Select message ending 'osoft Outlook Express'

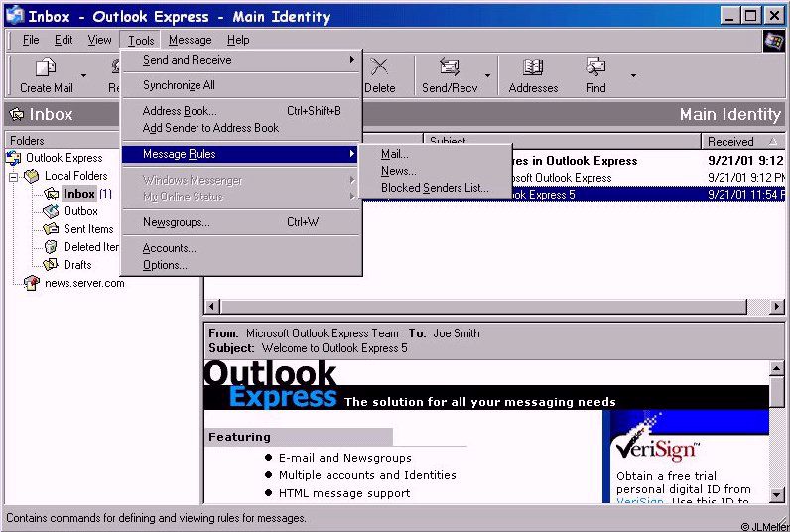647,178
